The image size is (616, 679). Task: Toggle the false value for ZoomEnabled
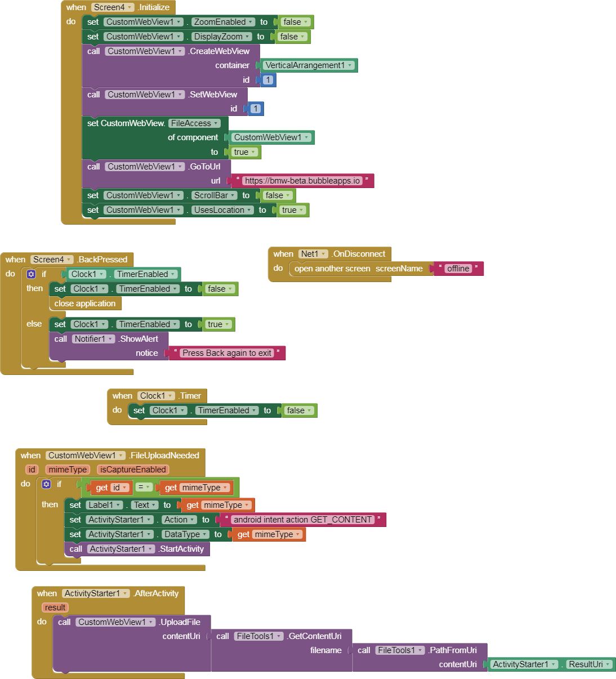point(295,22)
